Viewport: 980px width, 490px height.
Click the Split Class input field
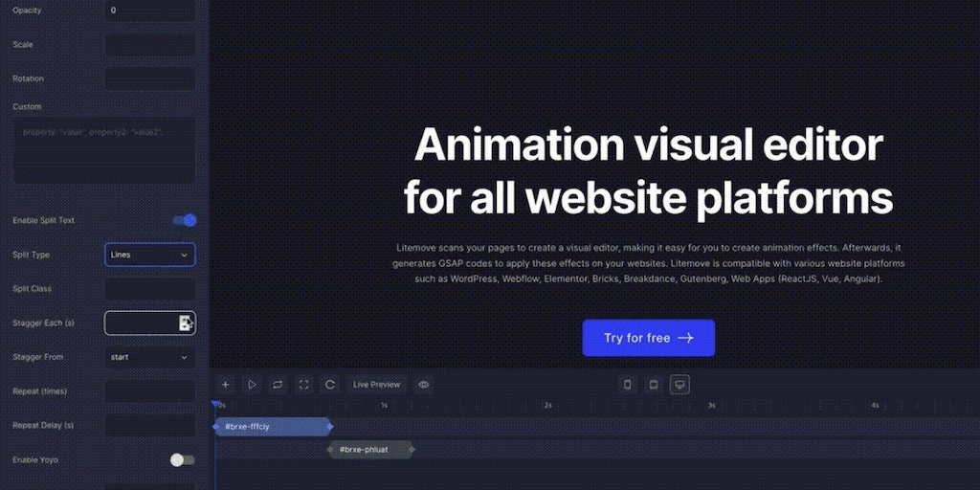click(x=150, y=289)
